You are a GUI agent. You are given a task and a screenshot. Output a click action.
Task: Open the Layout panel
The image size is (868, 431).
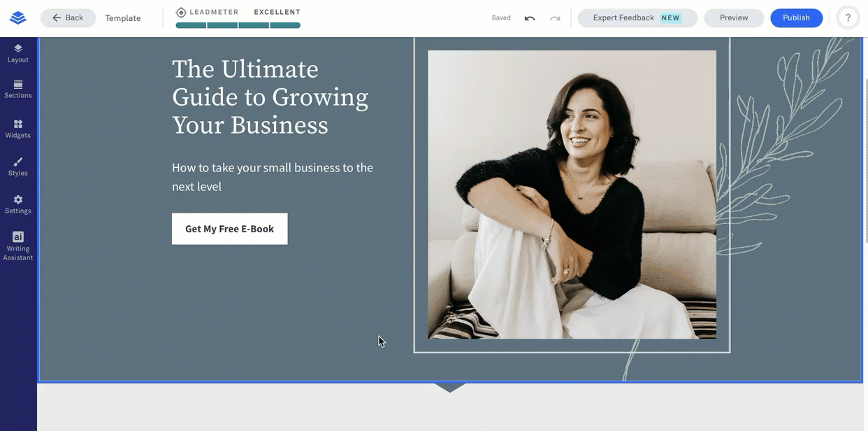point(18,53)
